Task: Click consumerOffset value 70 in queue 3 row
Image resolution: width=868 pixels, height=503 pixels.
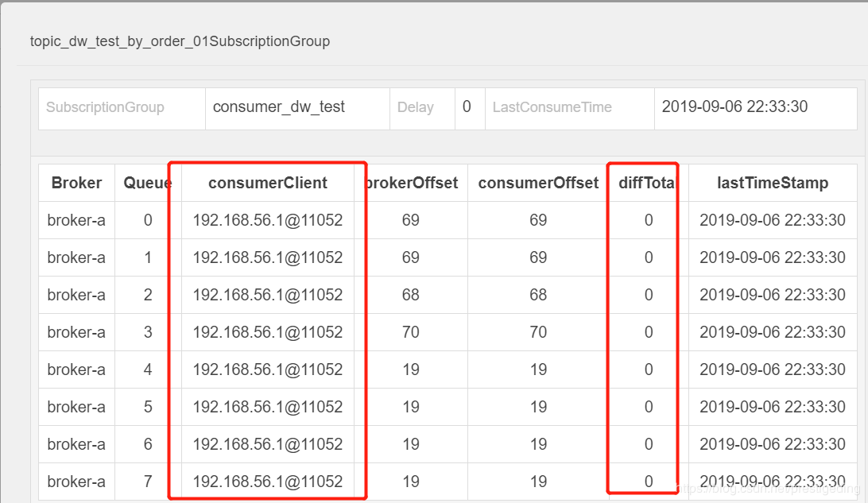Action: [538, 332]
